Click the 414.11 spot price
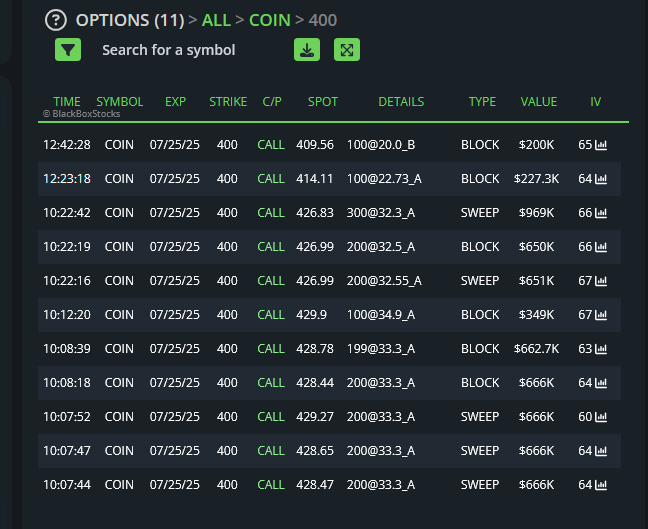Screen dimensions: 648x529 (x=314, y=179)
